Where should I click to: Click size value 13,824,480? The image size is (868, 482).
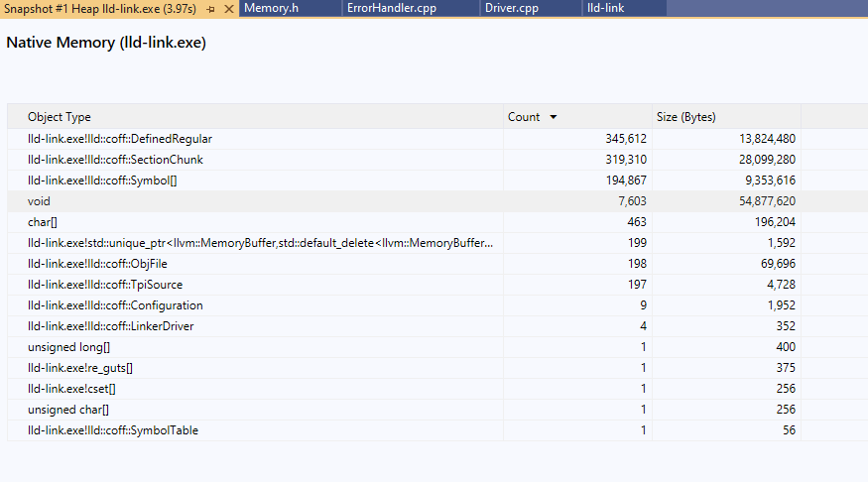(x=767, y=139)
